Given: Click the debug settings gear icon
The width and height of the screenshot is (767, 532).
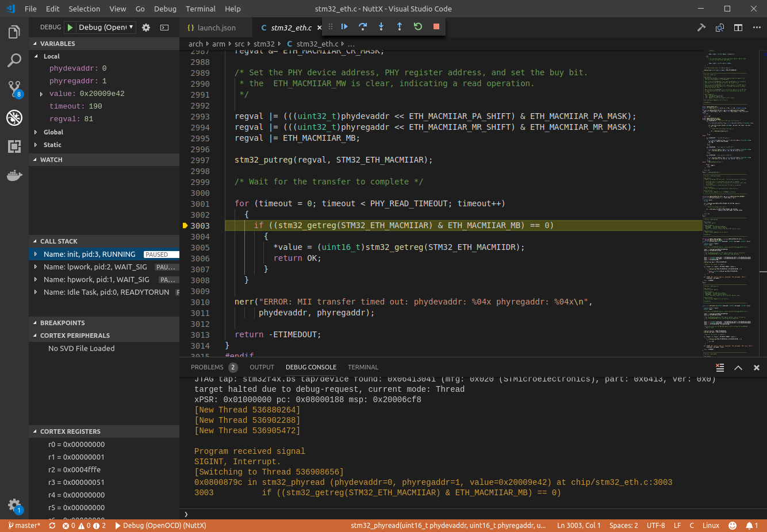Looking at the screenshot, I should click(145, 26).
